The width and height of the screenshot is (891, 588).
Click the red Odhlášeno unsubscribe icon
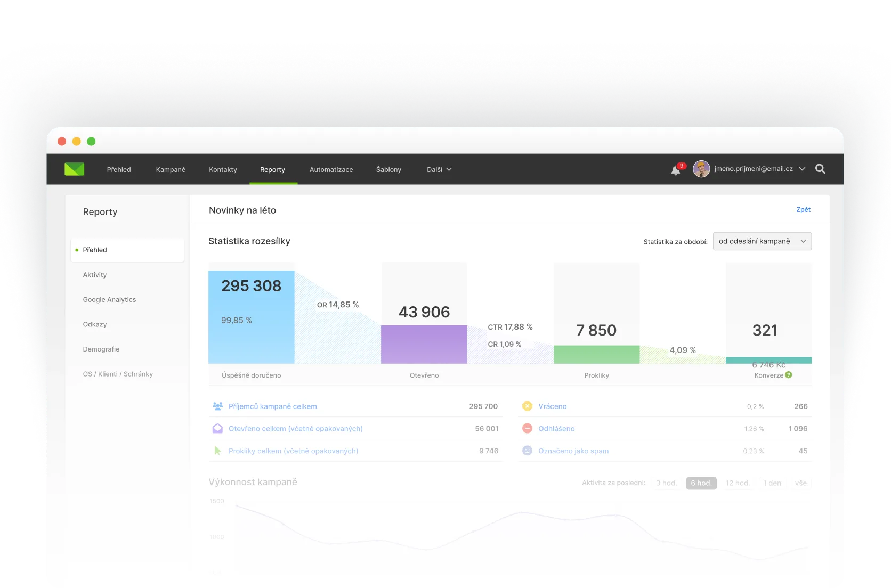click(527, 428)
